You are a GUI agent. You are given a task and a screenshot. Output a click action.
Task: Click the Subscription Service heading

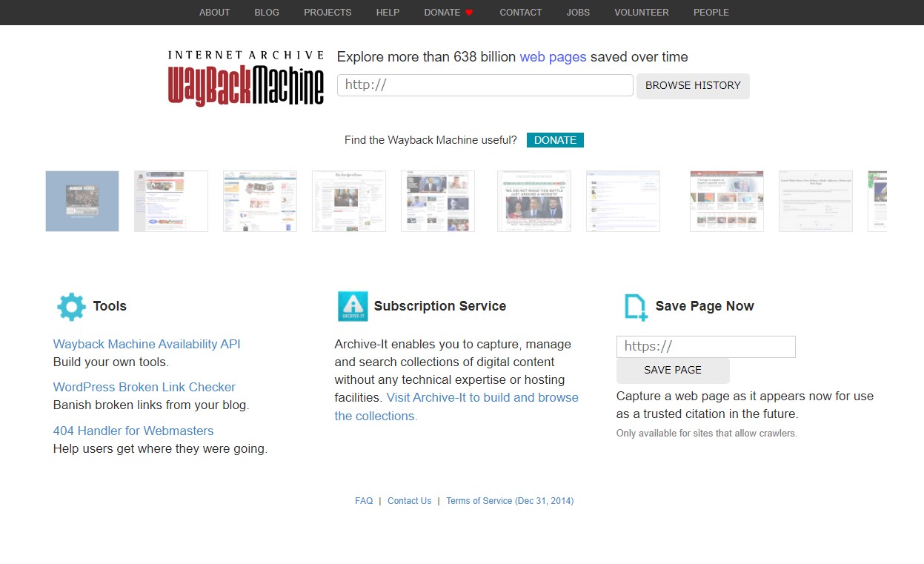pos(440,307)
